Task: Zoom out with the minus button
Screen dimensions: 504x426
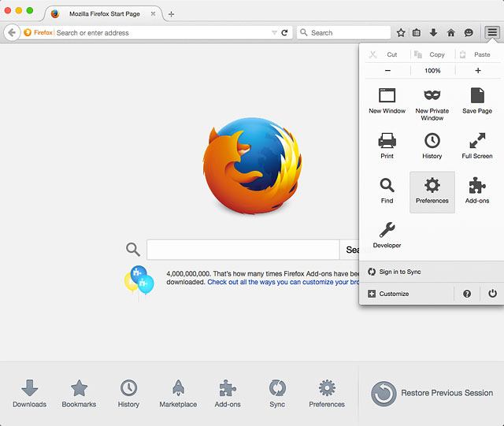Action: click(x=387, y=70)
